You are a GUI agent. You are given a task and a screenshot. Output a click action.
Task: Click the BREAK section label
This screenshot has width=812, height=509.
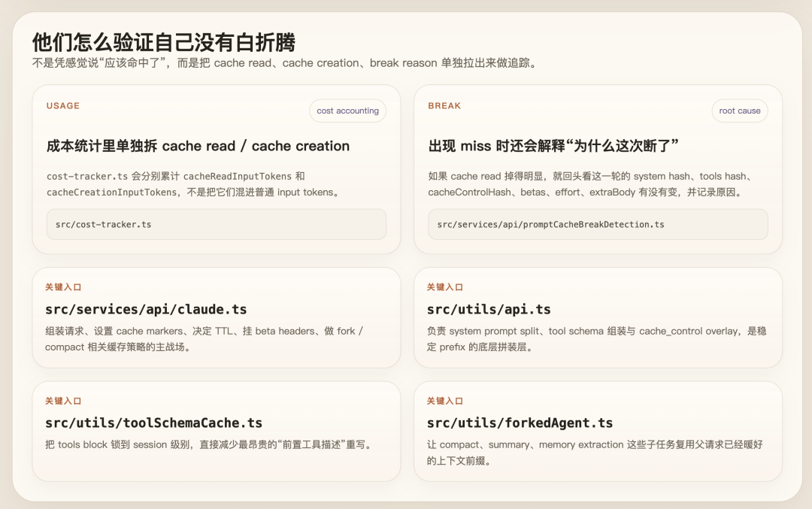pyautogui.click(x=444, y=106)
